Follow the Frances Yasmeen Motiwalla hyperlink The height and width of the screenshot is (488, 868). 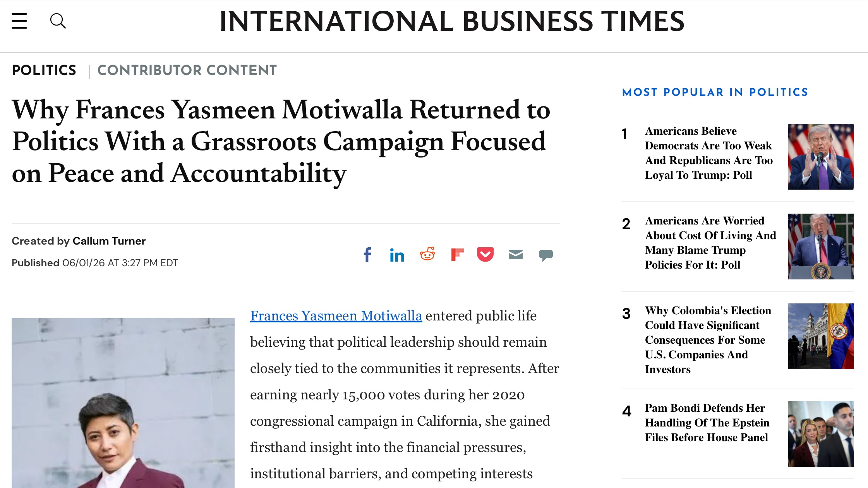[336, 316]
